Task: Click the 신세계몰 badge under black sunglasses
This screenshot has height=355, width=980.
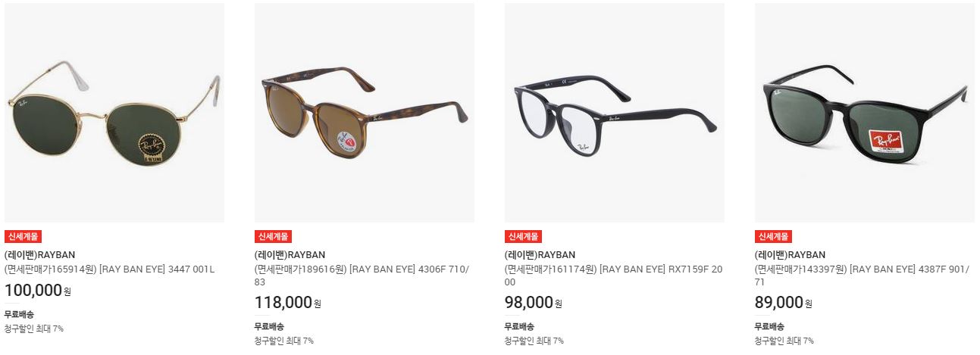Action: (x=773, y=236)
